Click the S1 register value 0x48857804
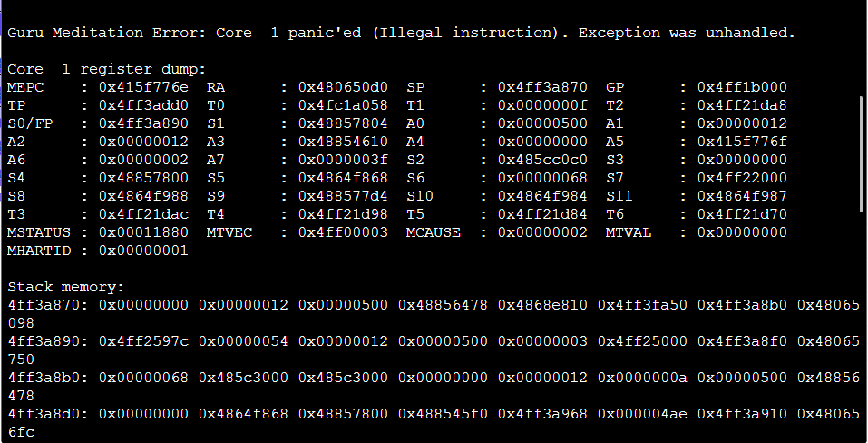 coord(343,124)
